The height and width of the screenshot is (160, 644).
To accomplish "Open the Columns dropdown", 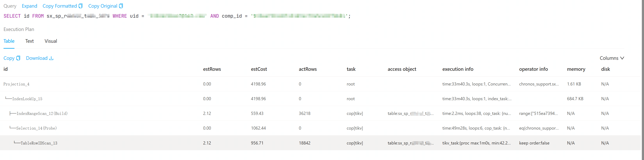I will [612, 58].
